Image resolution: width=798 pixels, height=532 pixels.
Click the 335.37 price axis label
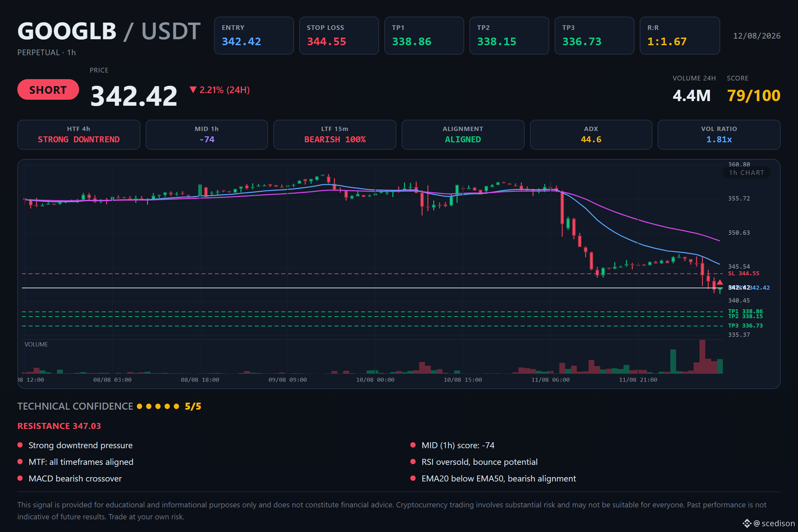coord(739,335)
